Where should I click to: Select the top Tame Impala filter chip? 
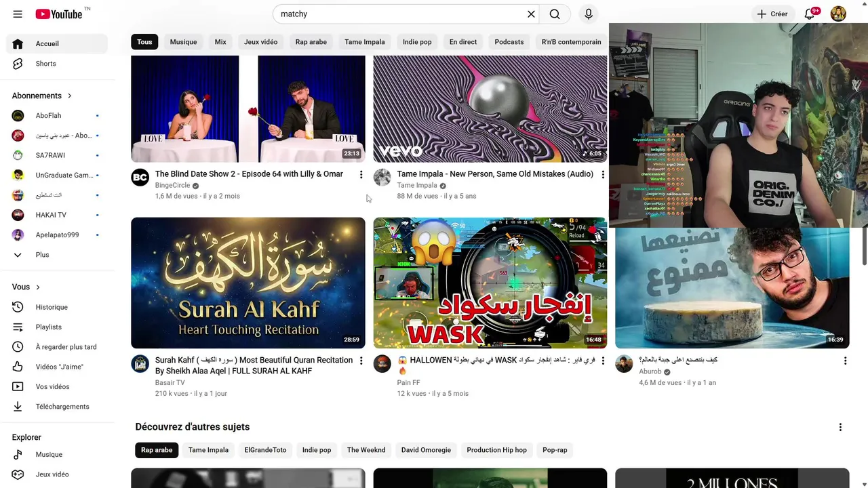364,42
